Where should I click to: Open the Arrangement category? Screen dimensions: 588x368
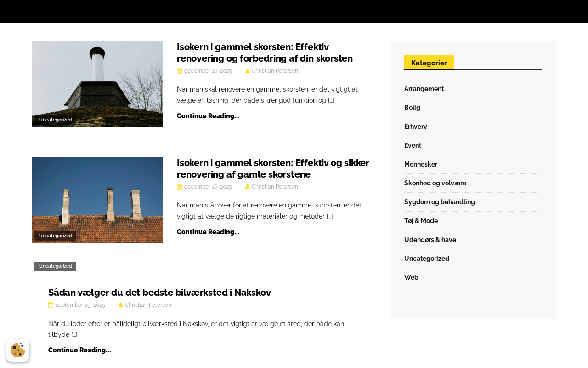[x=424, y=89]
